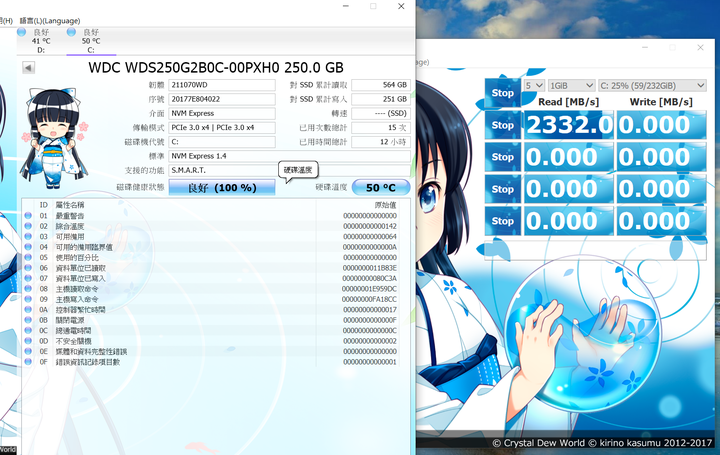Click status orb for attribute 05
The width and height of the screenshot is (720, 455).
pos(28,257)
